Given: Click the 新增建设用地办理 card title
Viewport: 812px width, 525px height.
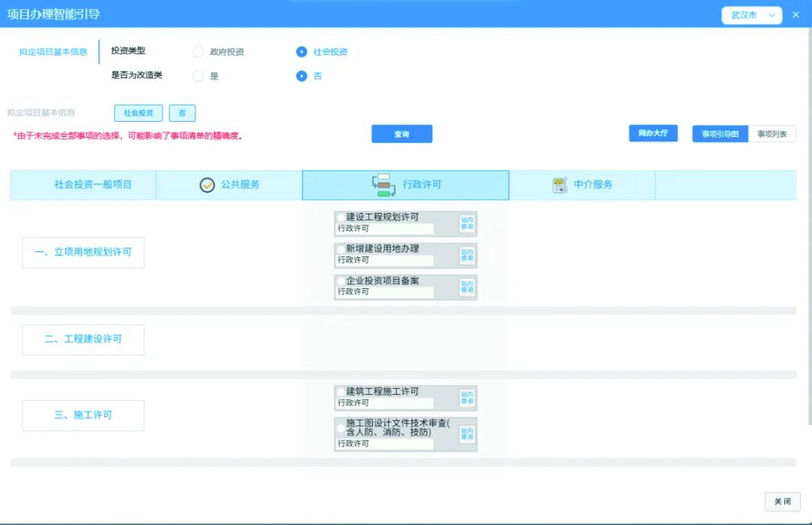Looking at the screenshot, I should [x=382, y=249].
